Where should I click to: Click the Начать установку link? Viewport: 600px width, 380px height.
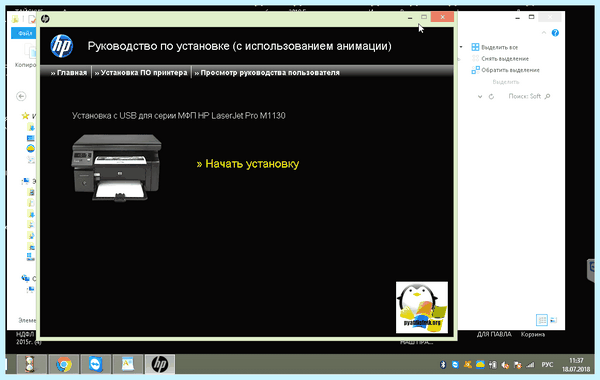[x=248, y=164]
